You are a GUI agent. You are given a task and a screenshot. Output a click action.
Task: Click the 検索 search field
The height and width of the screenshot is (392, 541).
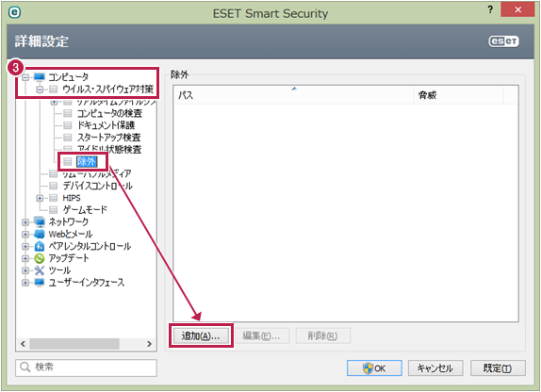coord(86,367)
